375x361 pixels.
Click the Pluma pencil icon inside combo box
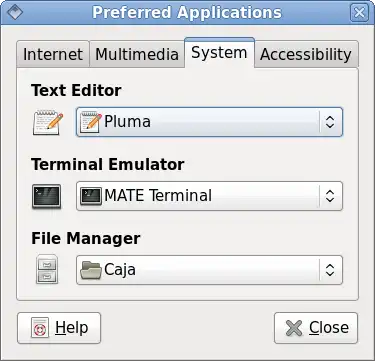[91, 122]
